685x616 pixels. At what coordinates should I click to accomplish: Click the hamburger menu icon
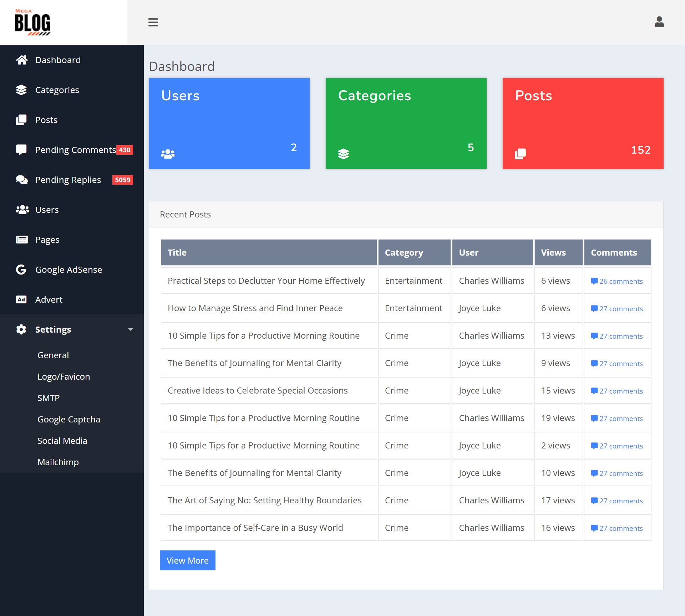click(x=153, y=22)
